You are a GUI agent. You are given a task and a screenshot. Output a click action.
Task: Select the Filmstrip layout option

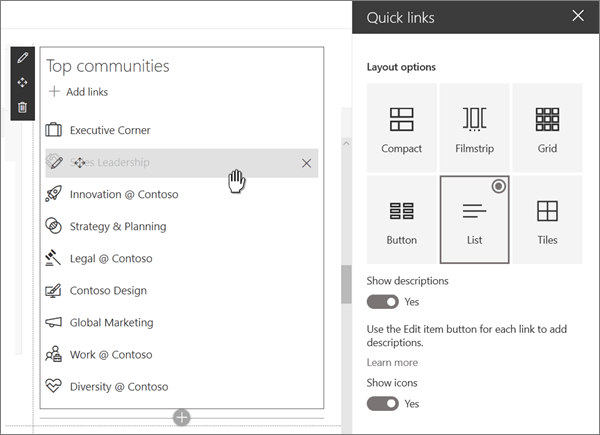tap(474, 127)
